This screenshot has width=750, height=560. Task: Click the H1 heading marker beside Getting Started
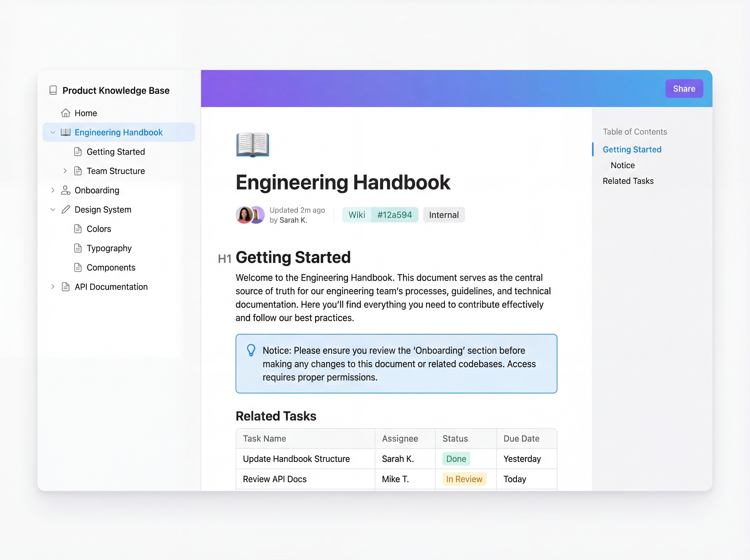click(x=224, y=259)
